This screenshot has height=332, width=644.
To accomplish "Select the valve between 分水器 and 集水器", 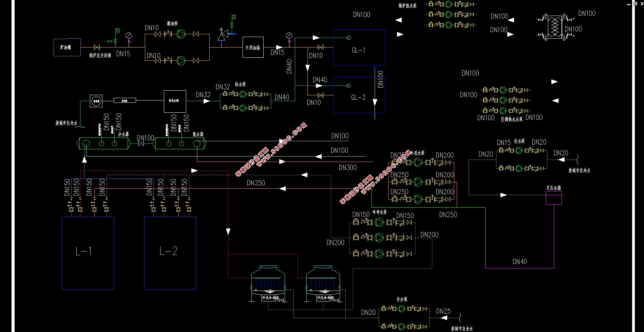I will (141, 144).
